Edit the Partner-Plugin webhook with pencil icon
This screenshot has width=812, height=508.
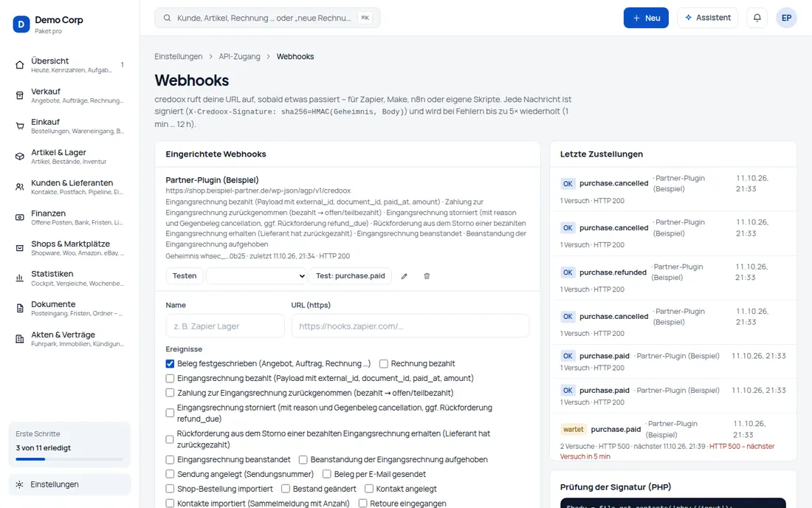[x=405, y=276]
